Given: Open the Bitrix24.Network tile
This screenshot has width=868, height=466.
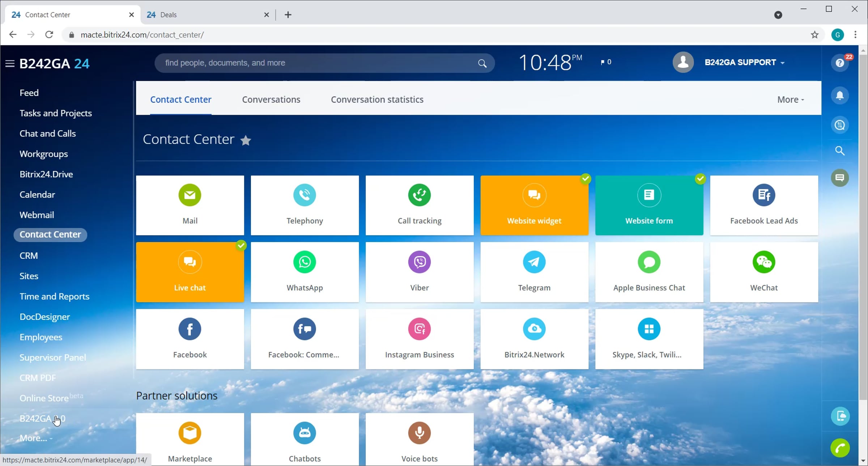Looking at the screenshot, I should (534, 339).
